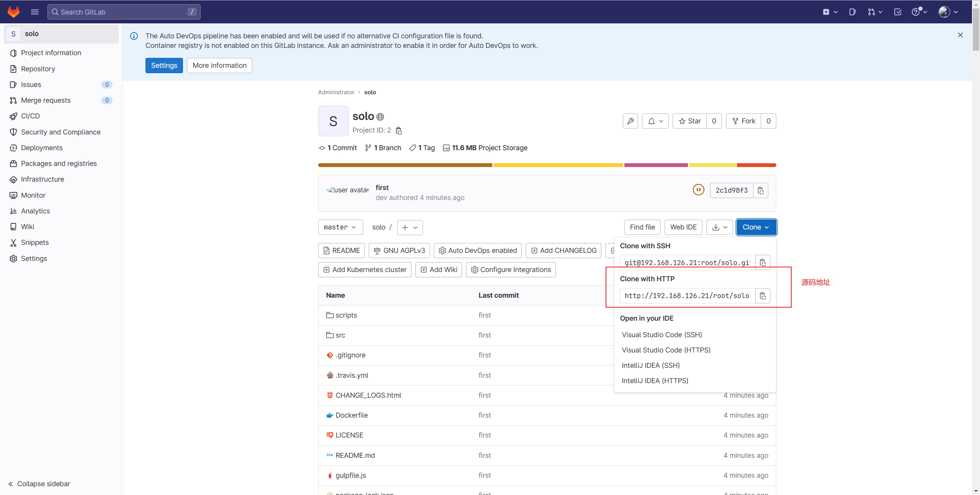
Task: Open the create new plus dropdown
Action: (x=830, y=12)
